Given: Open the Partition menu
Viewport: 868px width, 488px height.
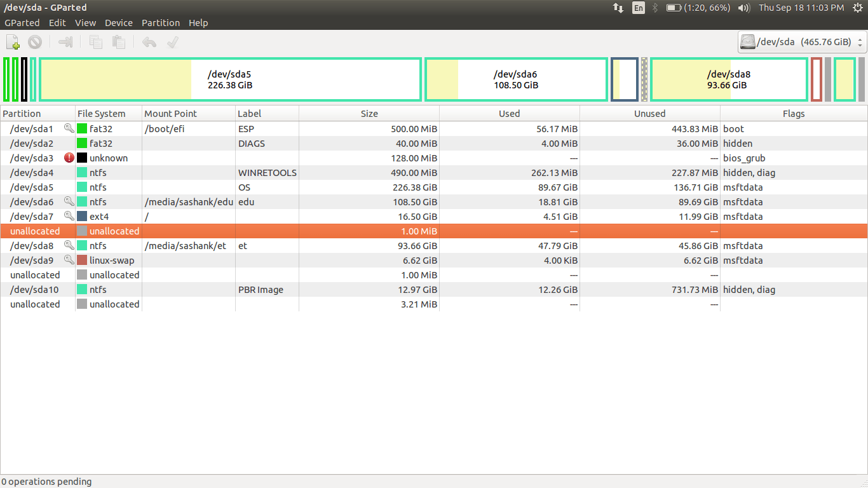Looking at the screenshot, I should coord(161,22).
